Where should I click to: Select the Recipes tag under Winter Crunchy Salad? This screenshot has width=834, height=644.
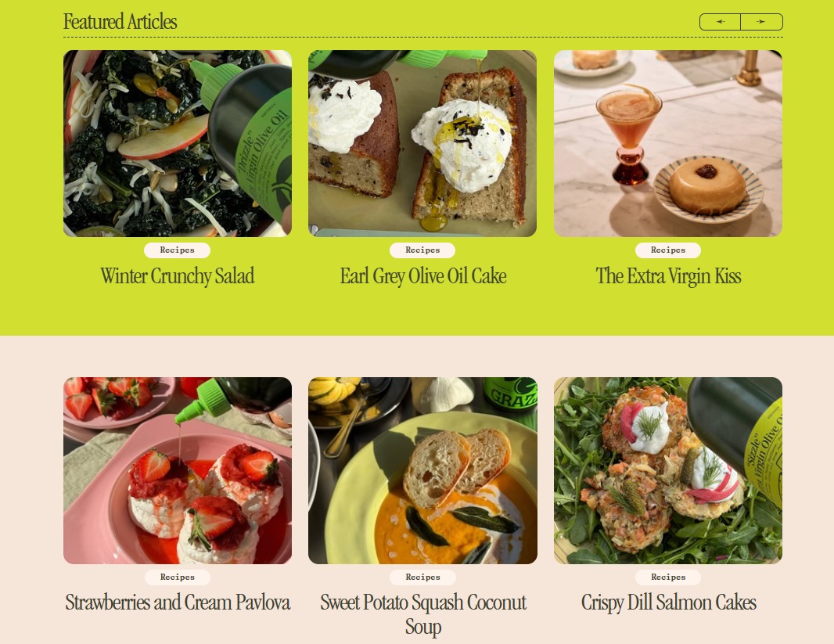[x=177, y=250]
